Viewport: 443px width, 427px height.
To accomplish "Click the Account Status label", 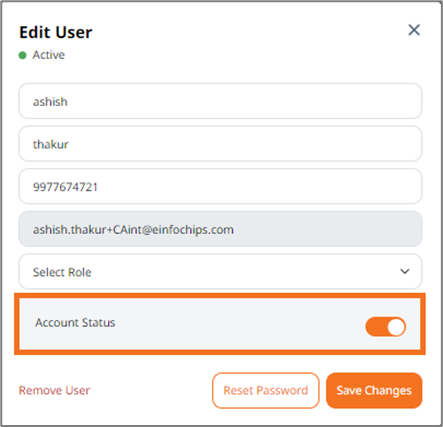I will pos(75,323).
